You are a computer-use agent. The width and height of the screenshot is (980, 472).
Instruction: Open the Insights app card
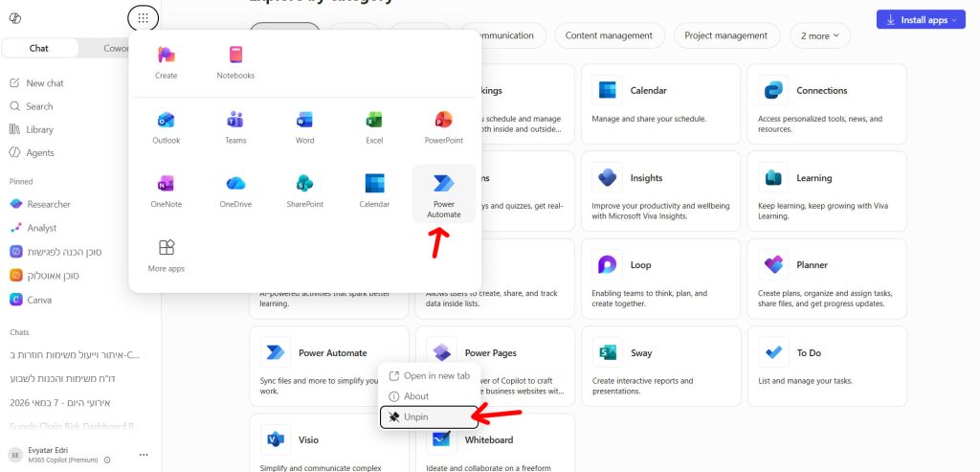click(660, 191)
